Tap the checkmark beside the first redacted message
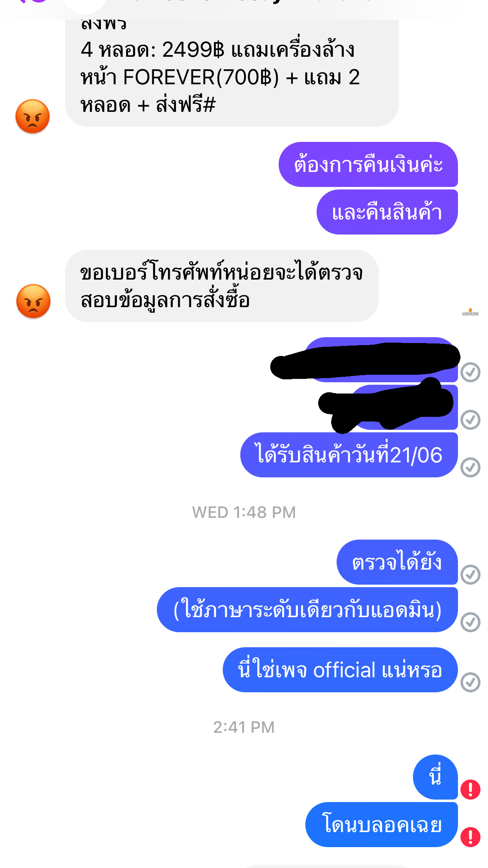 point(470,372)
